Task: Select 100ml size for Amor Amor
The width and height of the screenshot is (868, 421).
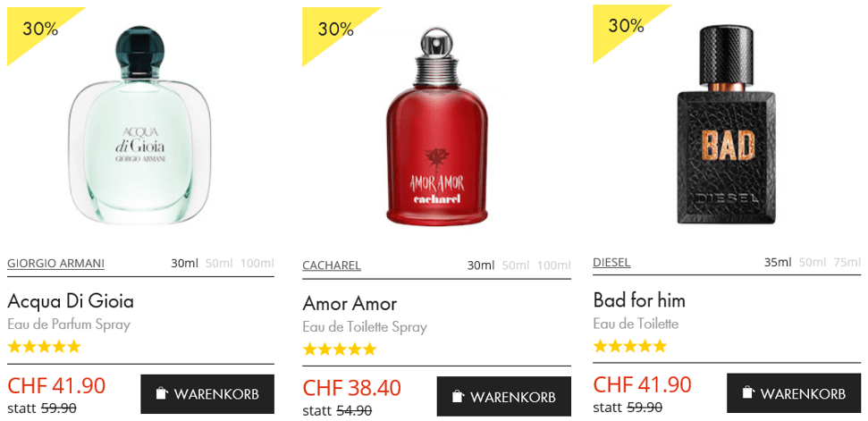Action: pyautogui.click(x=554, y=265)
